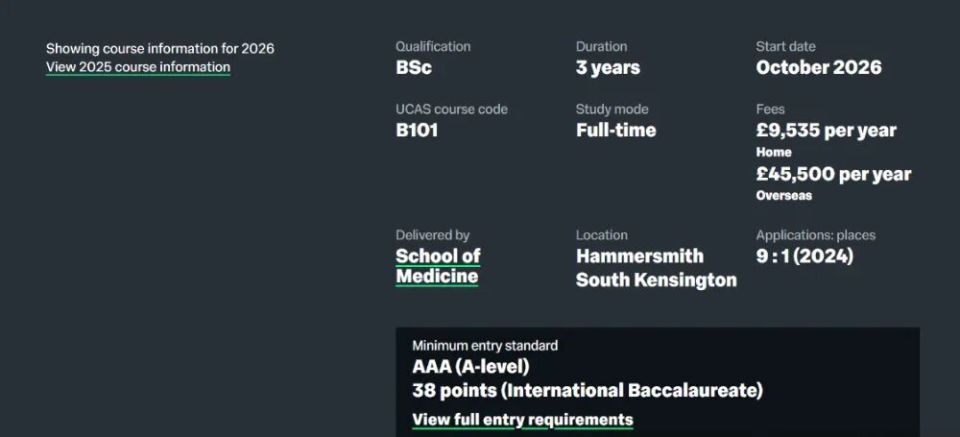Click the Applications: places label

pyautogui.click(x=815, y=235)
